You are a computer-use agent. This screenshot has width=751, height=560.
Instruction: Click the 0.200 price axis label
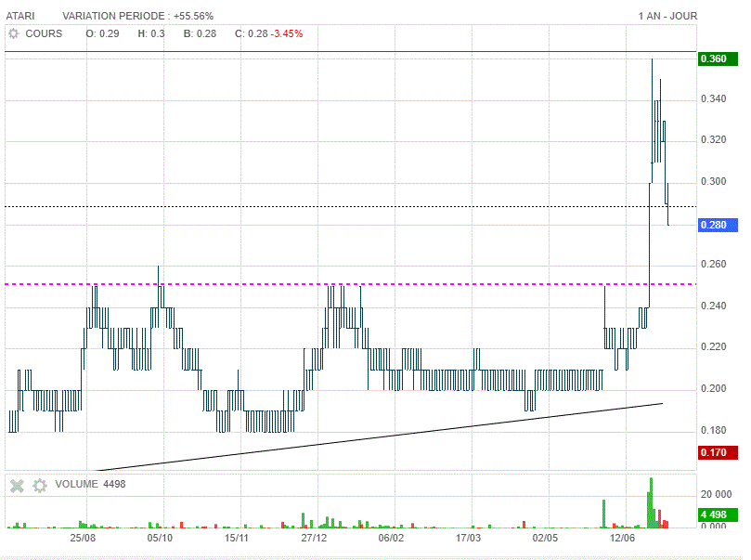coord(713,388)
